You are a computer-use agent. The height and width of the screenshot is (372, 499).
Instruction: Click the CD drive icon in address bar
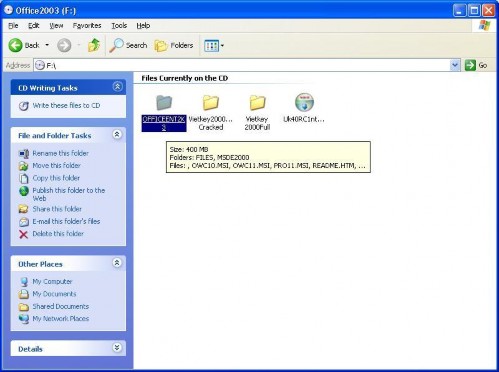40,65
